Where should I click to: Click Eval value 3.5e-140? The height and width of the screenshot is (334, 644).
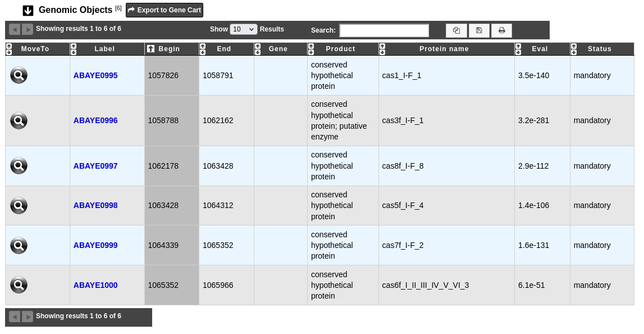[533, 76]
